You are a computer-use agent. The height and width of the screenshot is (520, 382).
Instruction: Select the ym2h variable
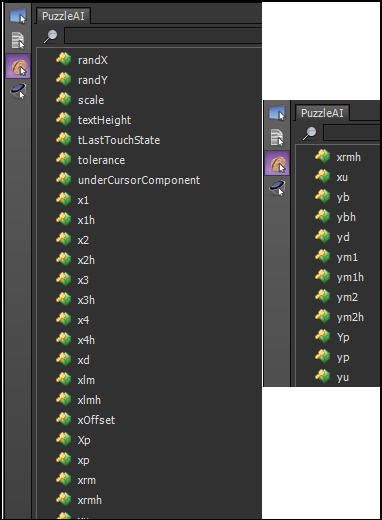tap(350, 317)
